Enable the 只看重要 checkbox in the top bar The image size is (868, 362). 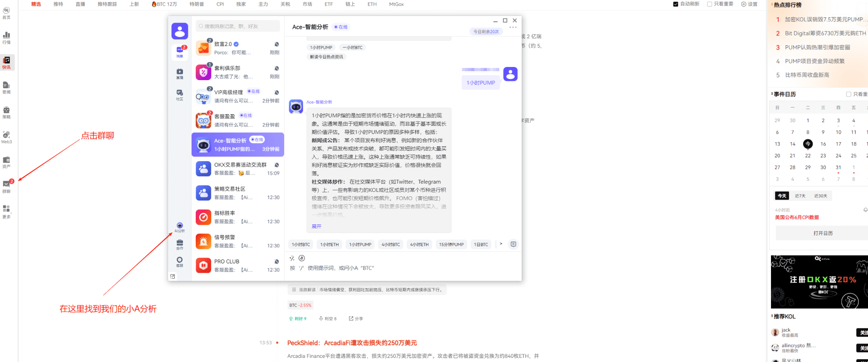click(709, 4)
